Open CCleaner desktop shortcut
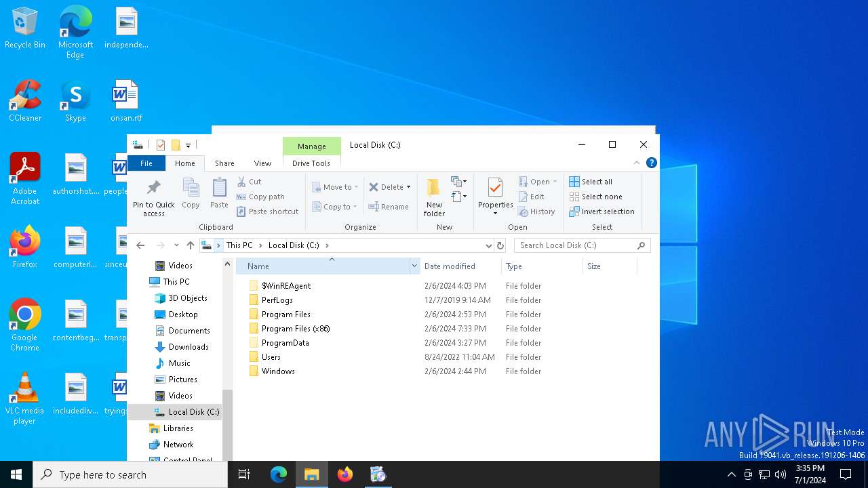 click(25, 100)
